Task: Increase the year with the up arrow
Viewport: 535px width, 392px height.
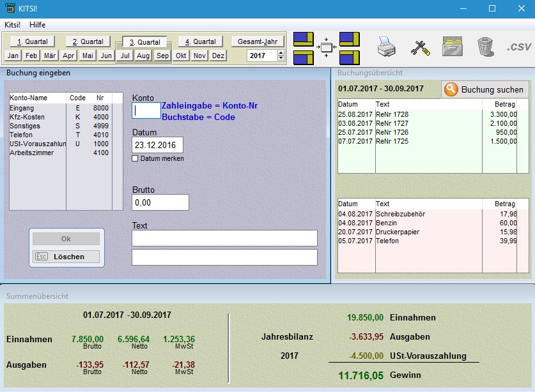Action: 281,53
